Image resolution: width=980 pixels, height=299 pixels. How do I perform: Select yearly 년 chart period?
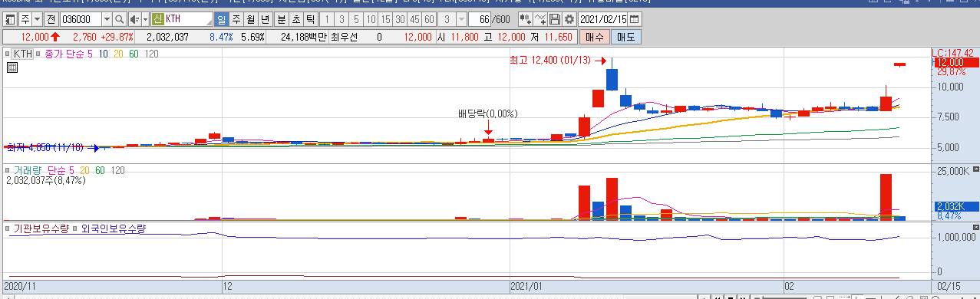point(265,19)
